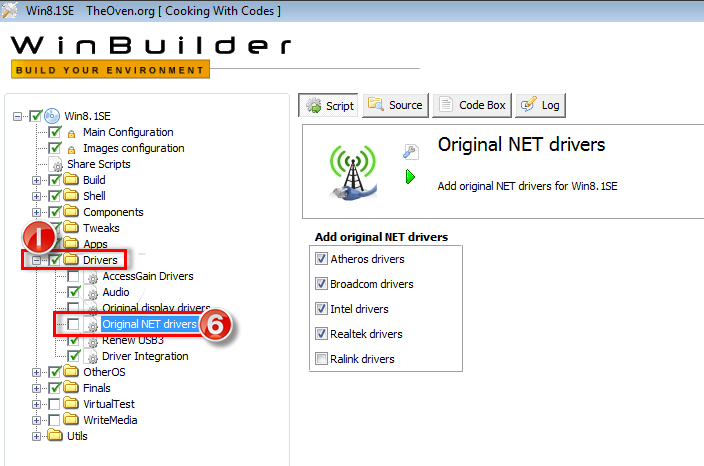Click the green play run-script arrow

(410, 177)
